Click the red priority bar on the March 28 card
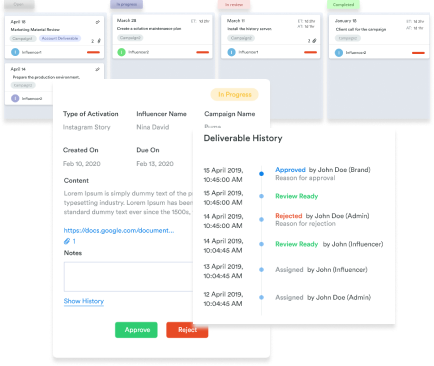 203,52
